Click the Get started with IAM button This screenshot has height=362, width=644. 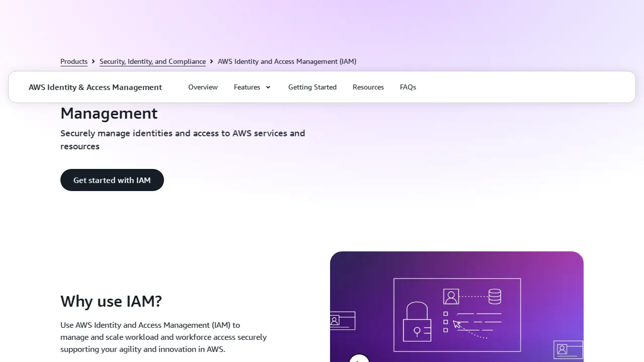(x=112, y=180)
